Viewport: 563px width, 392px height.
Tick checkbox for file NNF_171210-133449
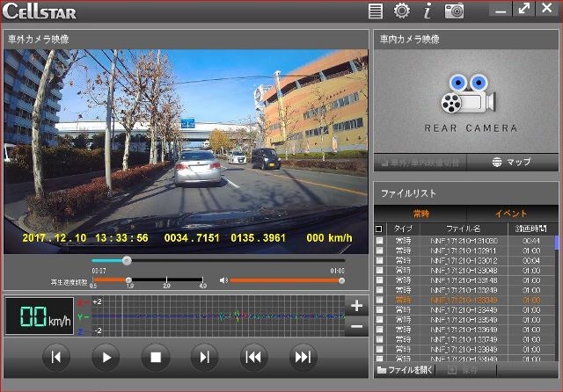pos(380,309)
